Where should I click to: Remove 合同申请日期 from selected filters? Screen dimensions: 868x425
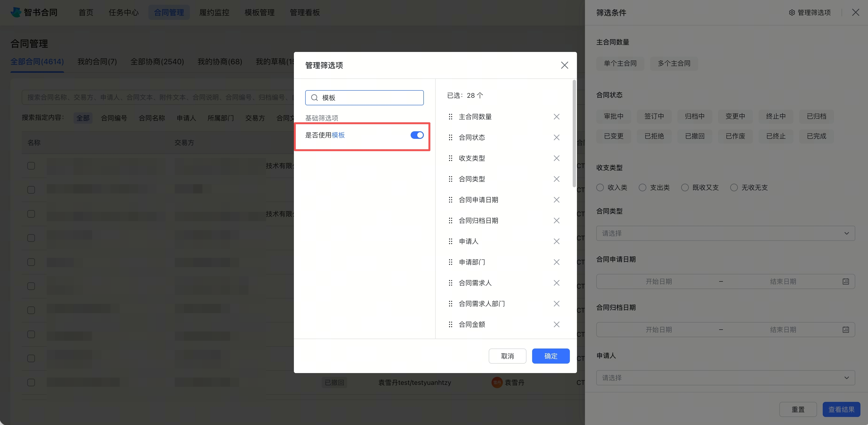(x=556, y=200)
